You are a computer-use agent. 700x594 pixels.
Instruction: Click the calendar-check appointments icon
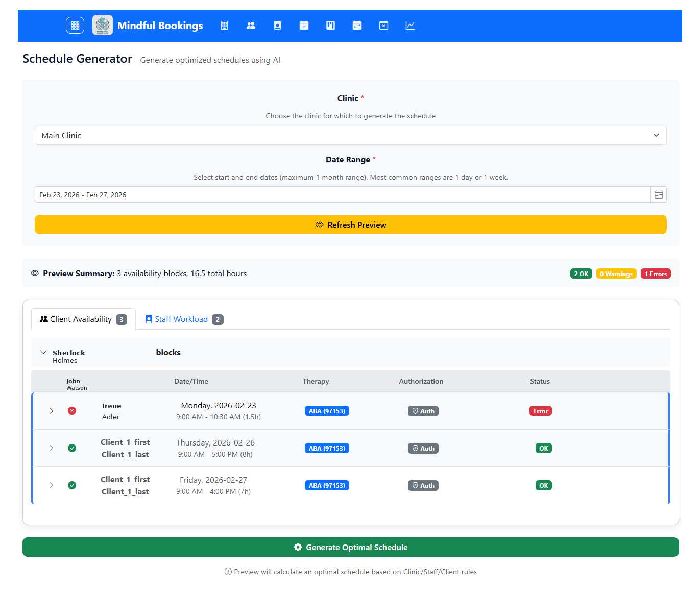click(x=304, y=25)
